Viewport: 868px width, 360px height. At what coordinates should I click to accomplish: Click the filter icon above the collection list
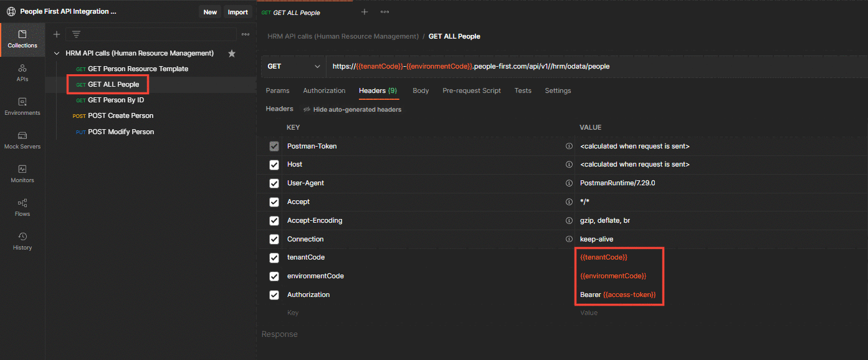point(75,34)
